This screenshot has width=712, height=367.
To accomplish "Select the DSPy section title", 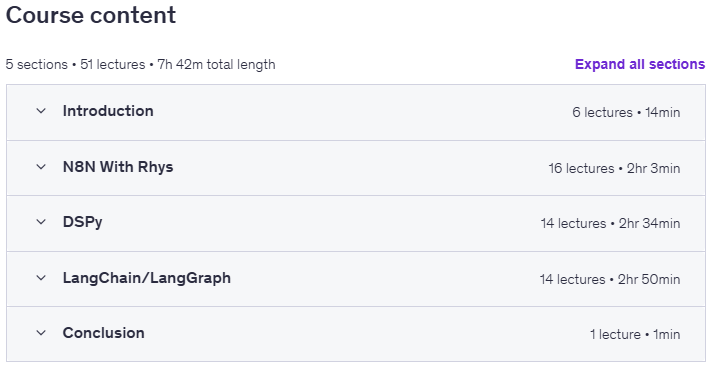I will click(x=83, y=222).
